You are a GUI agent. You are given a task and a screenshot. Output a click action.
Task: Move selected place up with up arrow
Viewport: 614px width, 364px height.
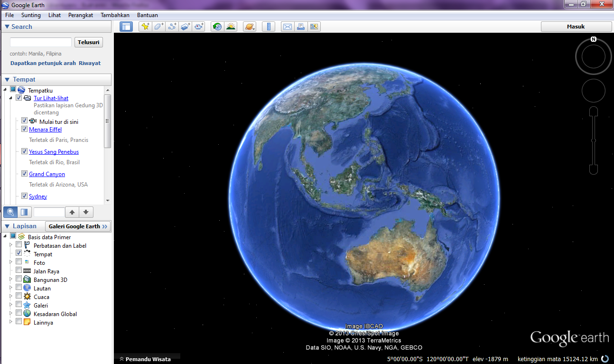pyautogui.click(x=72, y=212)
